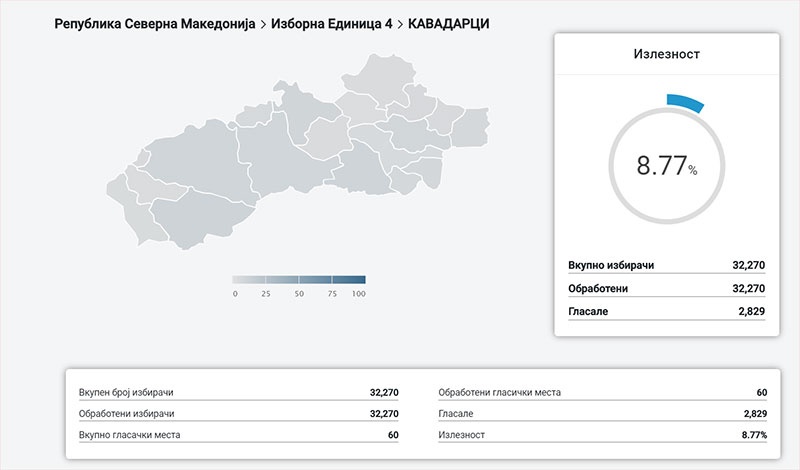800x470 pixels.
Task: Click the blue turnout arc on gauge
Action: (x=685, y=103)
